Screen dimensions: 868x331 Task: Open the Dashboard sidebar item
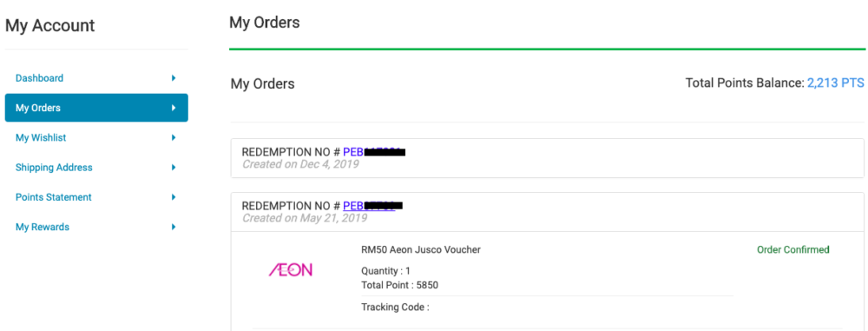[x=96, y=78]
